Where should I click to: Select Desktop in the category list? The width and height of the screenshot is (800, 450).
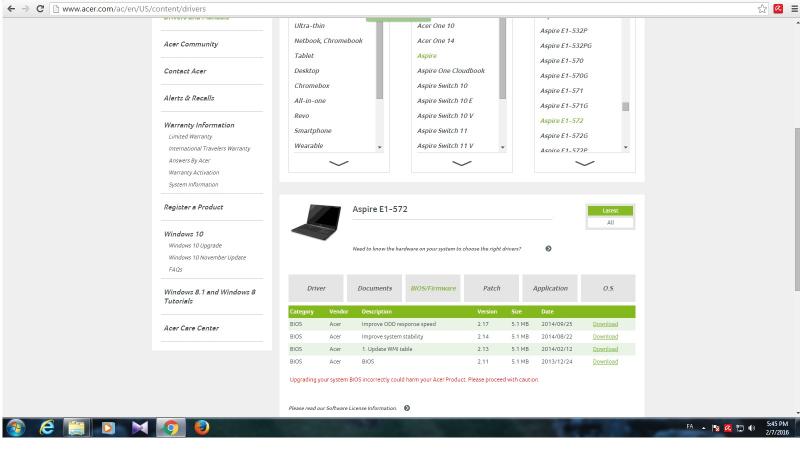pyautogui.click(x=307, y=70)
